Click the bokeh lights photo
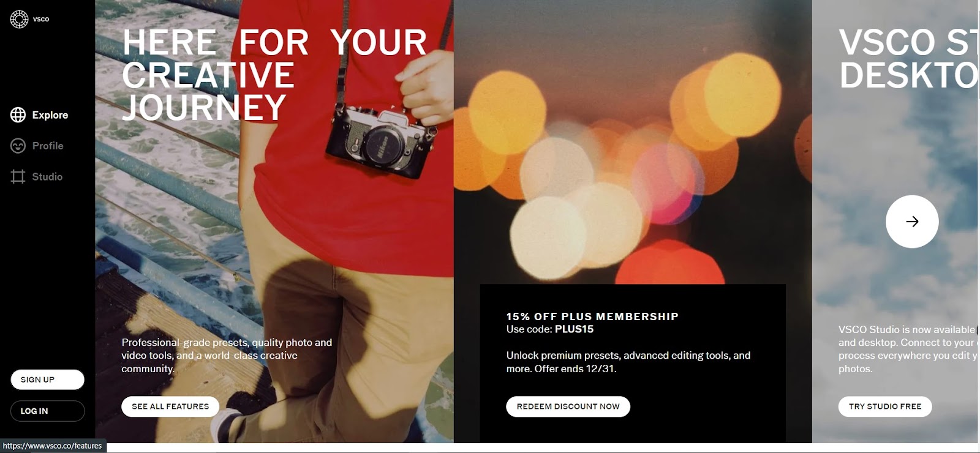The width and height of the screenshot is (980, 453). pyautogui.click(x=633, y=142)
